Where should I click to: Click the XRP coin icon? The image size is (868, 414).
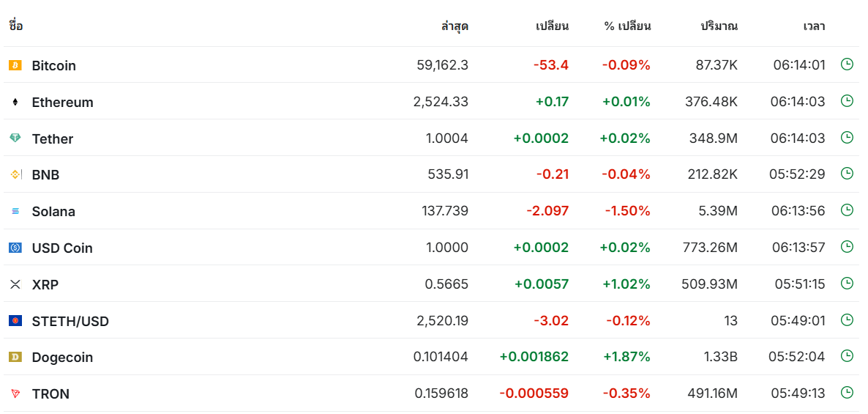click(x=15, y=284)
